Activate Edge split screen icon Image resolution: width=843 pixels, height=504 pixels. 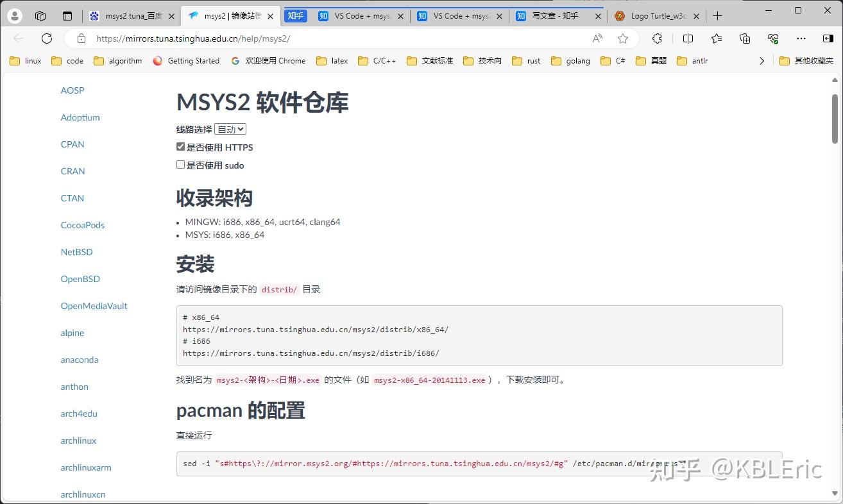pyautogui.click(x=688, y=38)
